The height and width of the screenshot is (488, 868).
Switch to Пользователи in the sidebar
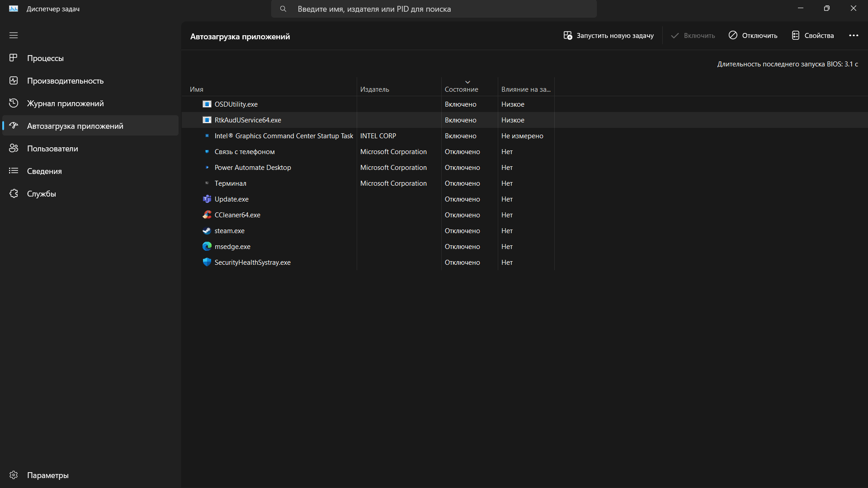[90, 148]
